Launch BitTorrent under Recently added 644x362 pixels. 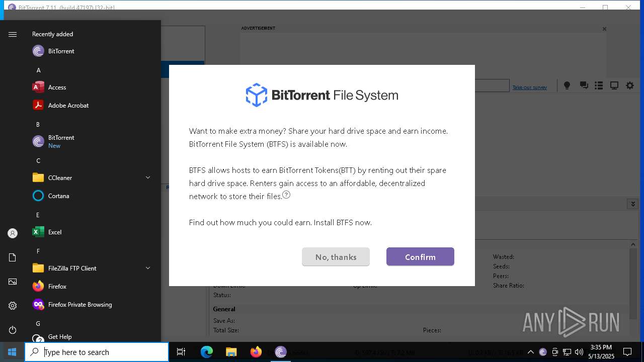click(93, 51)
